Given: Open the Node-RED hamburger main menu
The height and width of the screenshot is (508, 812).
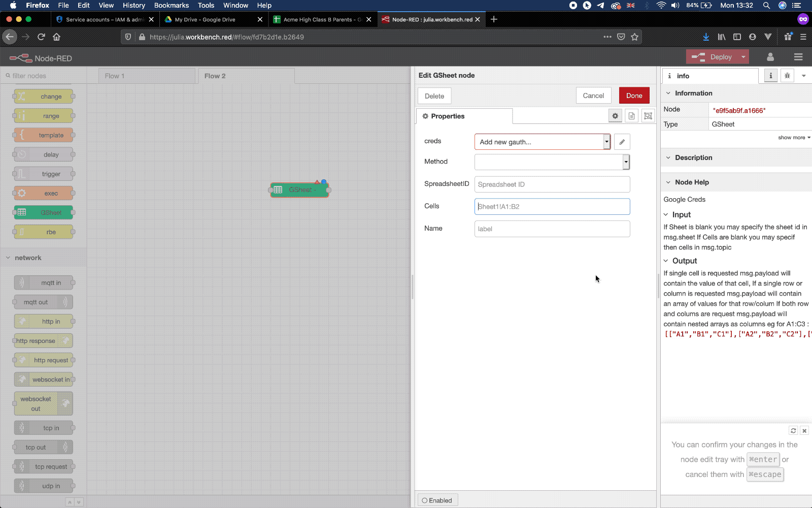Looking at the screenshot, I should tap(798, 57).
